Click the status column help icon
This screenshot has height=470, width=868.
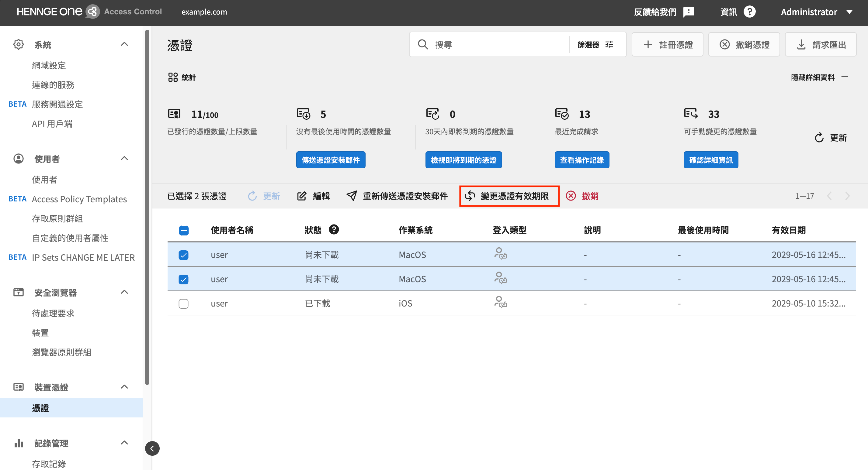pos(334,230)
